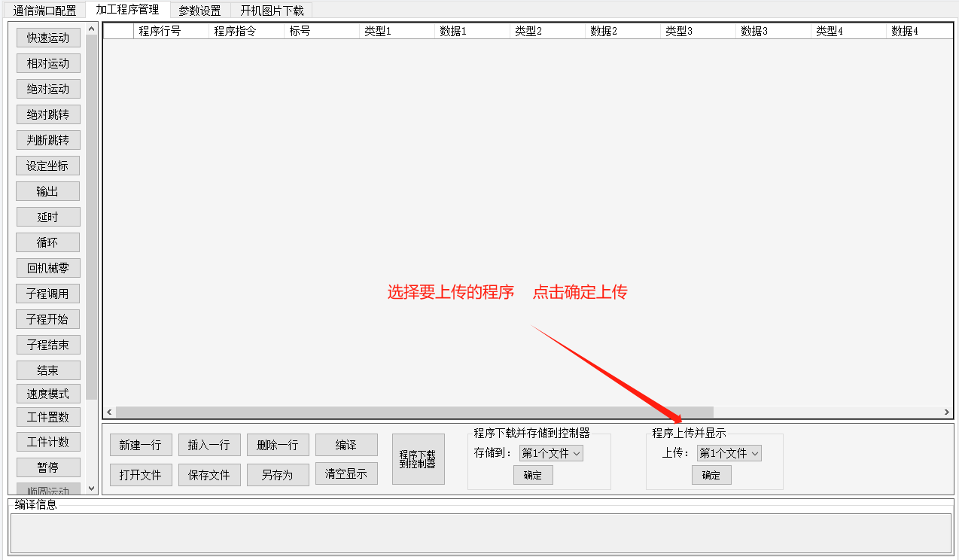Click the 循环 loop button

point(47,242)
